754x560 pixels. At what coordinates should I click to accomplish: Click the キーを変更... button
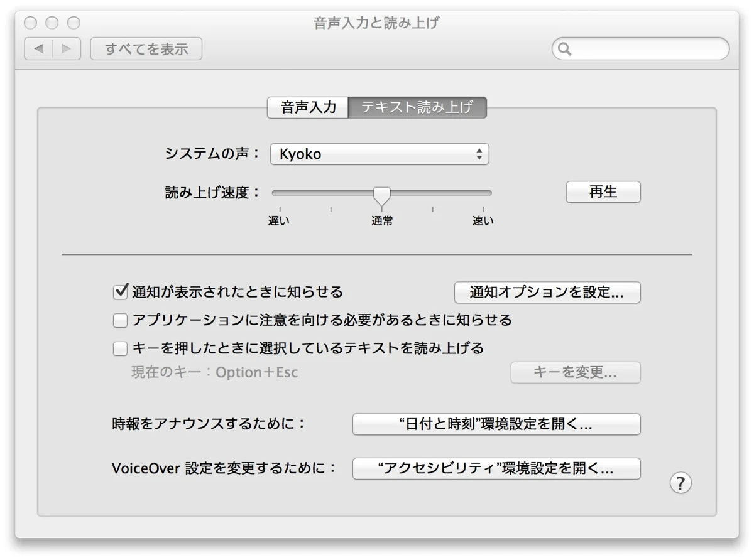(x=576, y=372)
